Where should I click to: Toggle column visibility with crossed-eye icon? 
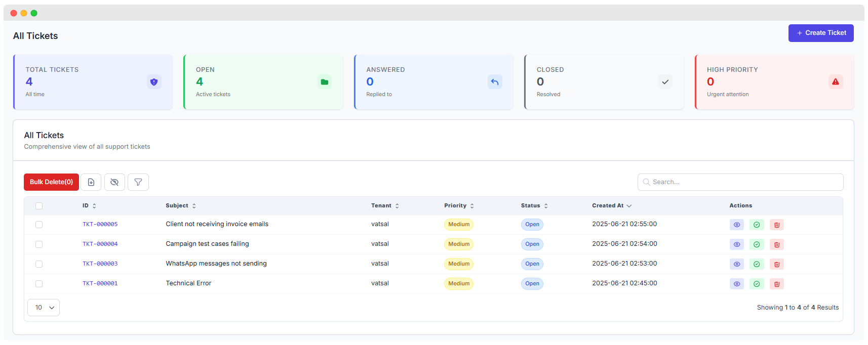pyautogui.click(x=114, y=182)
